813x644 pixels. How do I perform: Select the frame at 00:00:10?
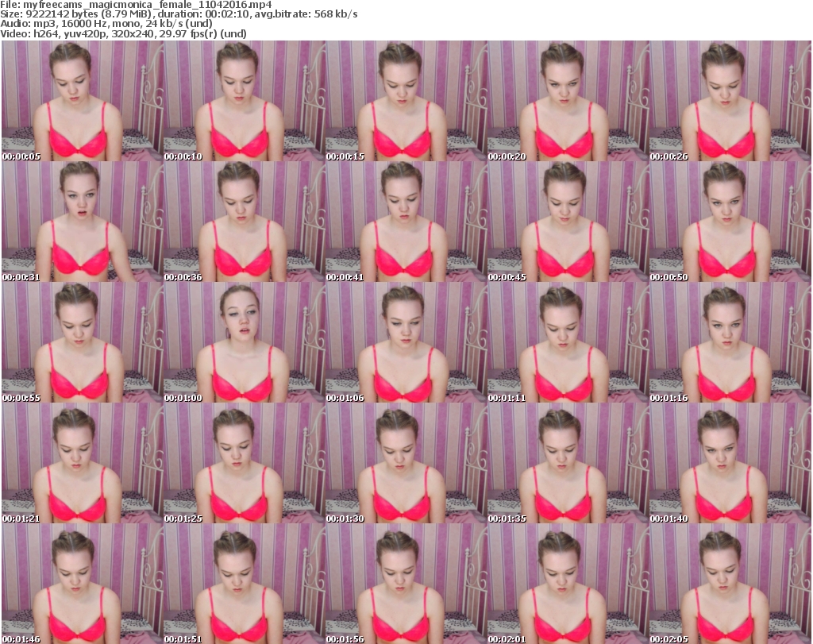tap(244, 101)
